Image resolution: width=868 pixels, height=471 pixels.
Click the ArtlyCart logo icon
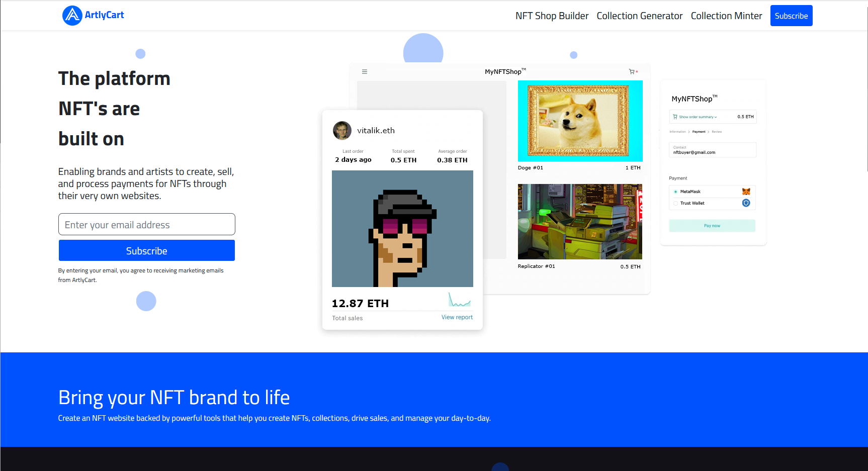pos(72,15)
